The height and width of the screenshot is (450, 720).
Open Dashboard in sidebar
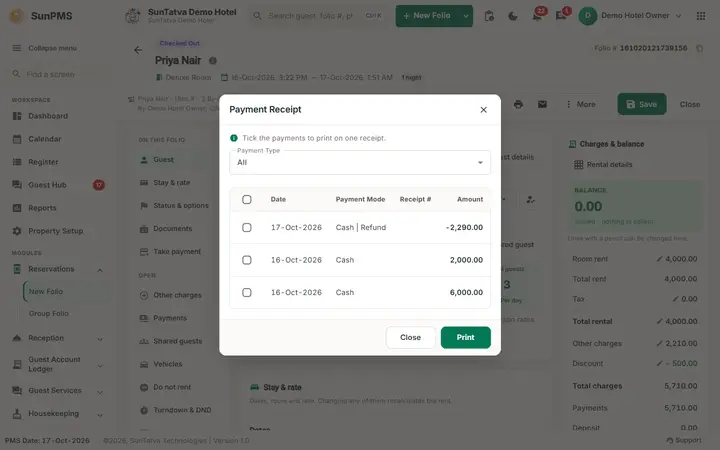pos(48,116)
